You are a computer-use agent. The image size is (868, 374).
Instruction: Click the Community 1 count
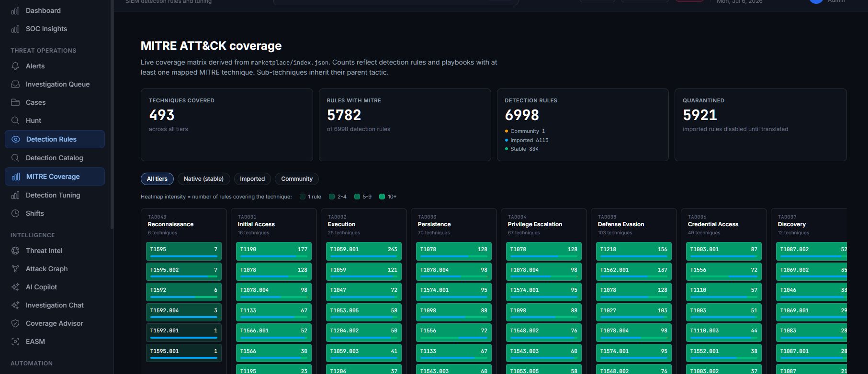tap(525, 131)
